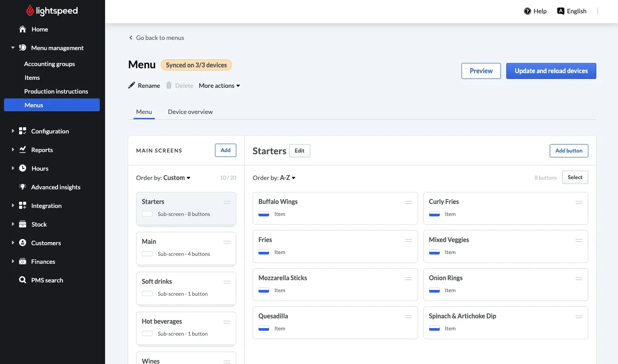Expand the Reports section arrow
The image size is (618, 364).
(13, 150)
